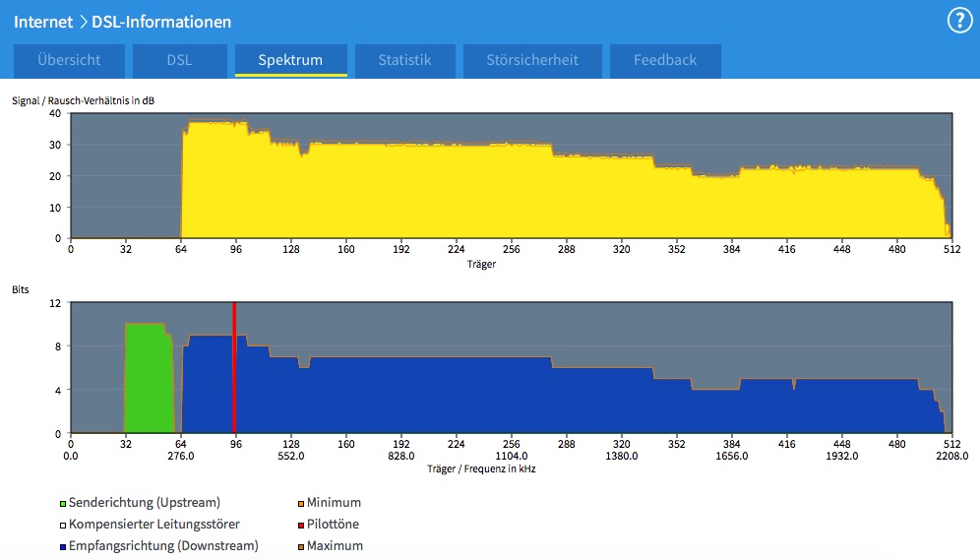Click the 'Signal / Rausch-Verhältnis in dB' label
The image size is (980, 560).
[x=83, y=100]
